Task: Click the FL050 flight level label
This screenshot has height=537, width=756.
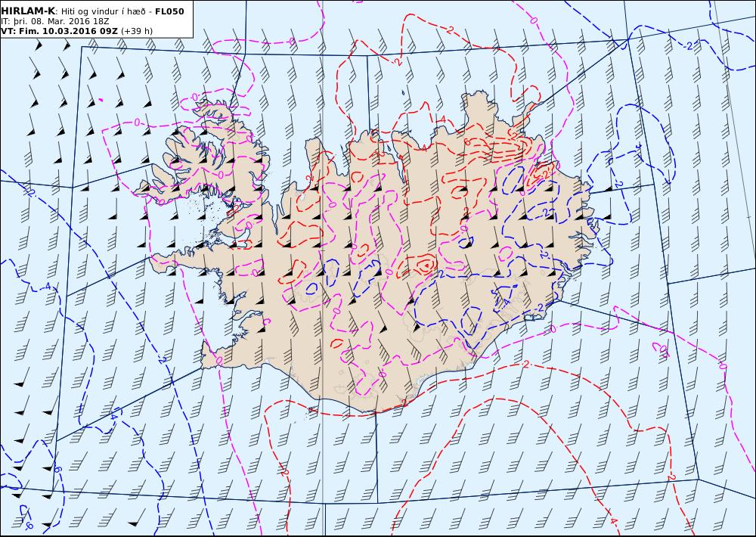Action: 169,11
